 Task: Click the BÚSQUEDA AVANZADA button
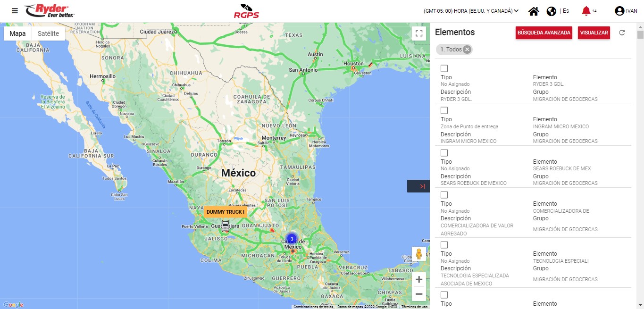(544, 33)
